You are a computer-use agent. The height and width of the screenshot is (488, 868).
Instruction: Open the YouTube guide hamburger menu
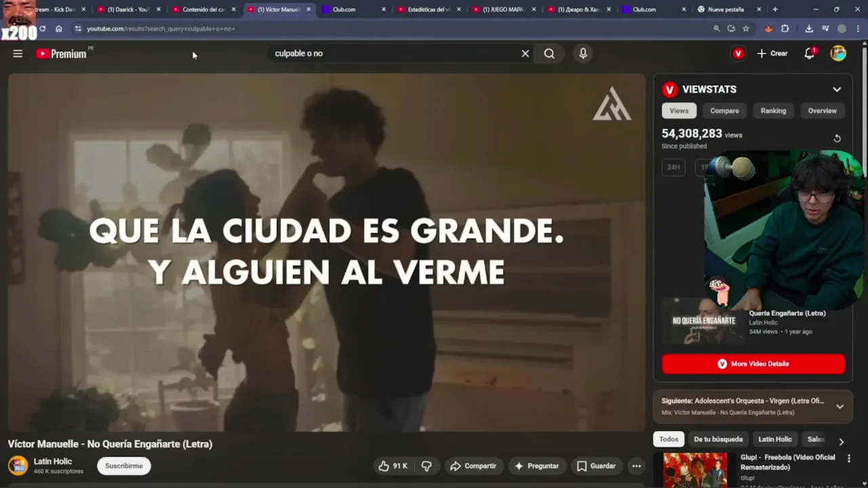[18, 54]
